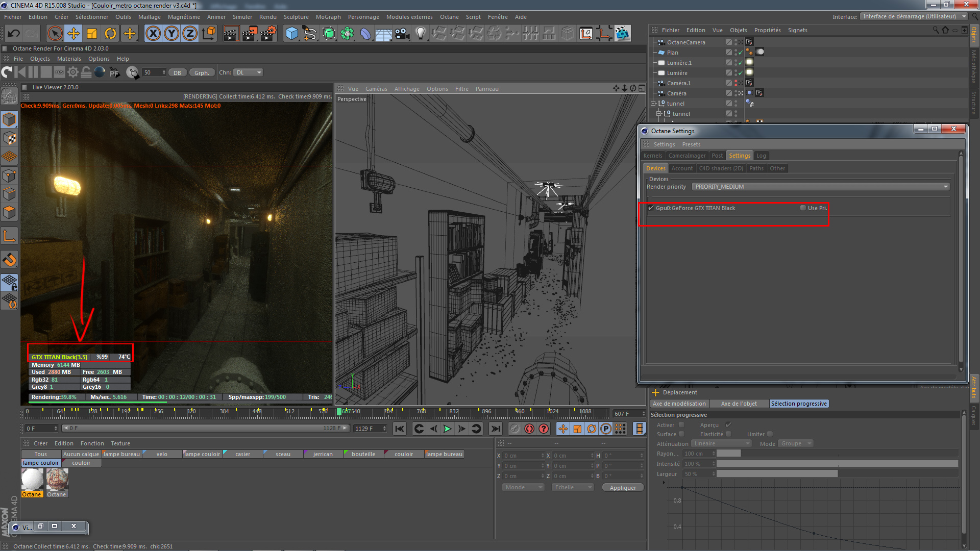This screenshot has height=551, width=980.
Task: Add a Cube primitive object
Action: pos(291,34)
